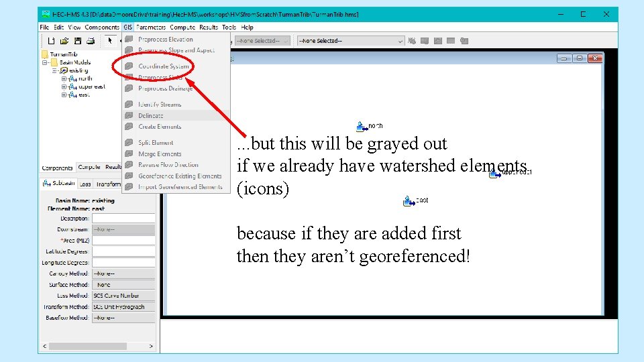
Task: Click the Save project disk icon
Action: [78, 41]
